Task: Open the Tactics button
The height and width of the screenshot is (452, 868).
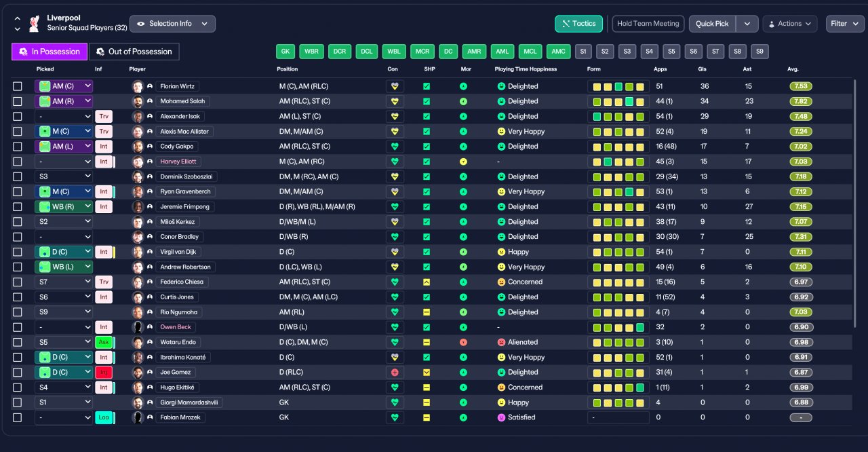Action: pyautogui.click(x=578, y=24)
